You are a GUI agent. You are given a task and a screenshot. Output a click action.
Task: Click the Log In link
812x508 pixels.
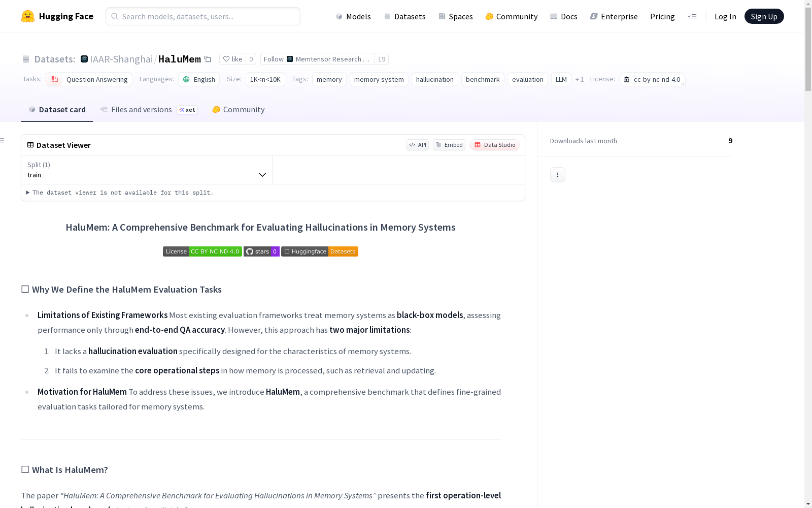(x=725, y=16)
